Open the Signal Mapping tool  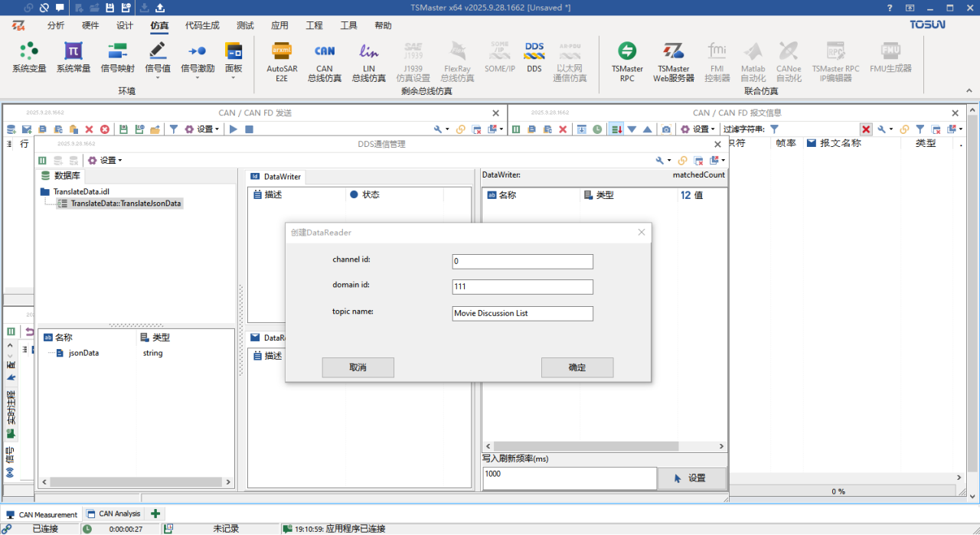coord(118,57)
